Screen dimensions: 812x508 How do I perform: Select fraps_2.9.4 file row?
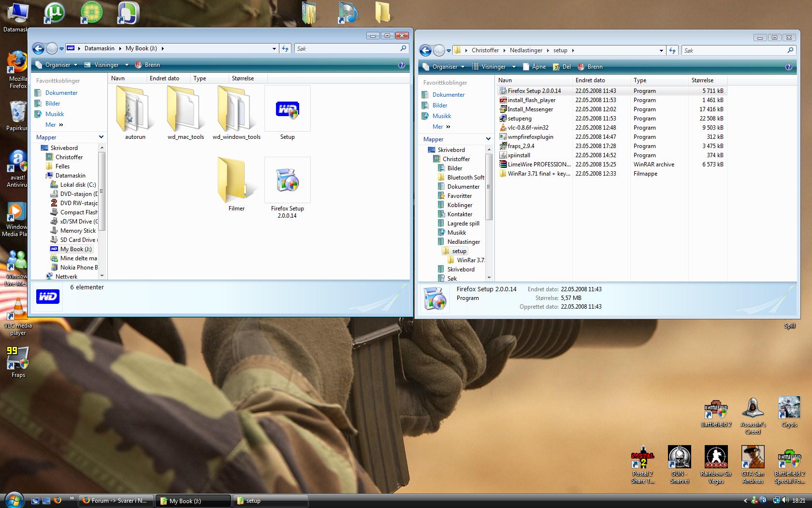612,146
